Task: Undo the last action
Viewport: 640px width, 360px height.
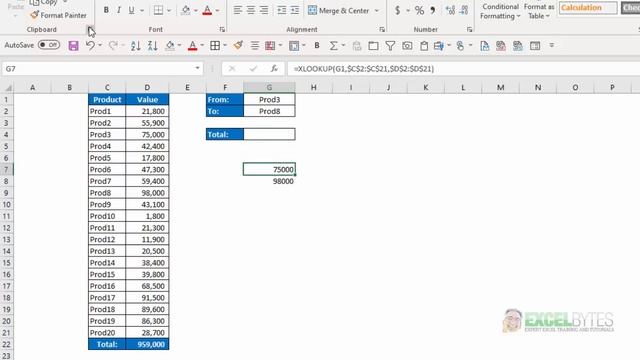Action: [90, 46]
